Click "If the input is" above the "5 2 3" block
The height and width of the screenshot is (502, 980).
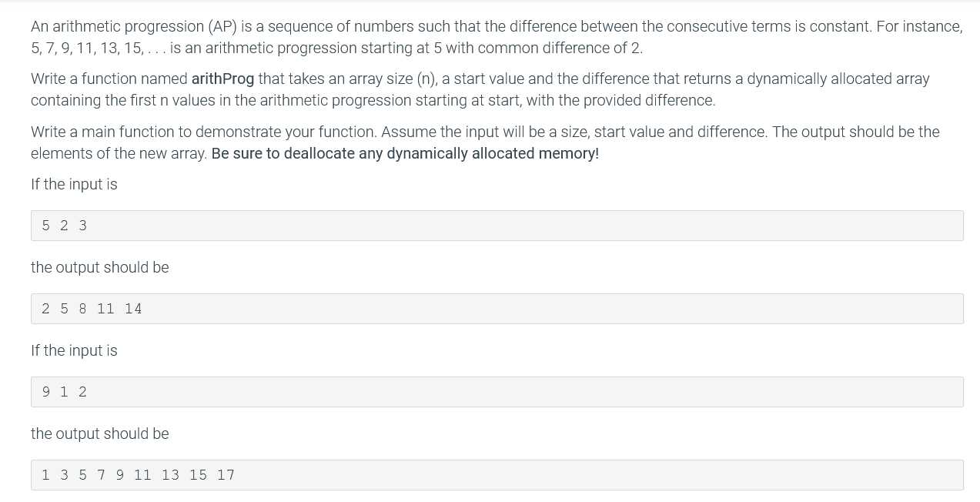pos(74,184)
